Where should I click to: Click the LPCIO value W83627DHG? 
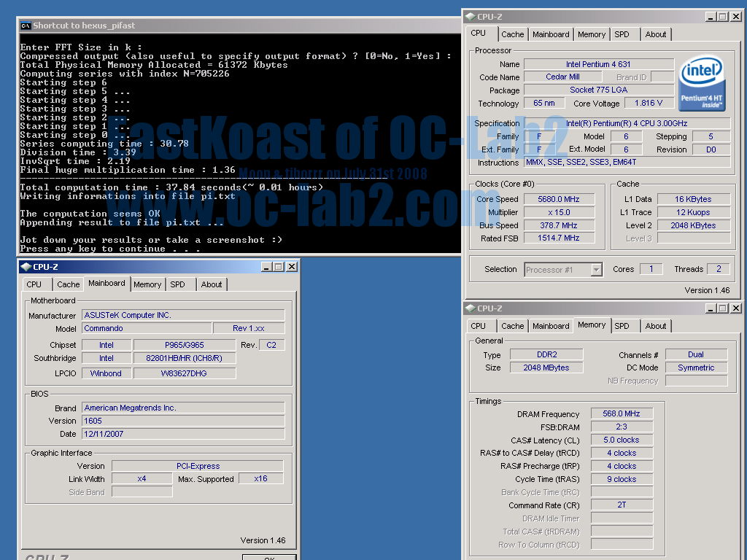(x=185, y=373)
